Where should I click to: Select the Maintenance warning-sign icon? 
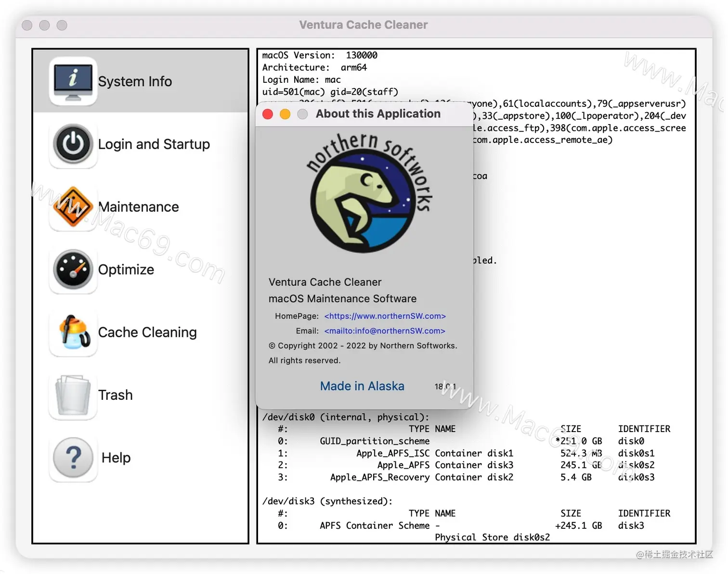(x=73, y=207)
